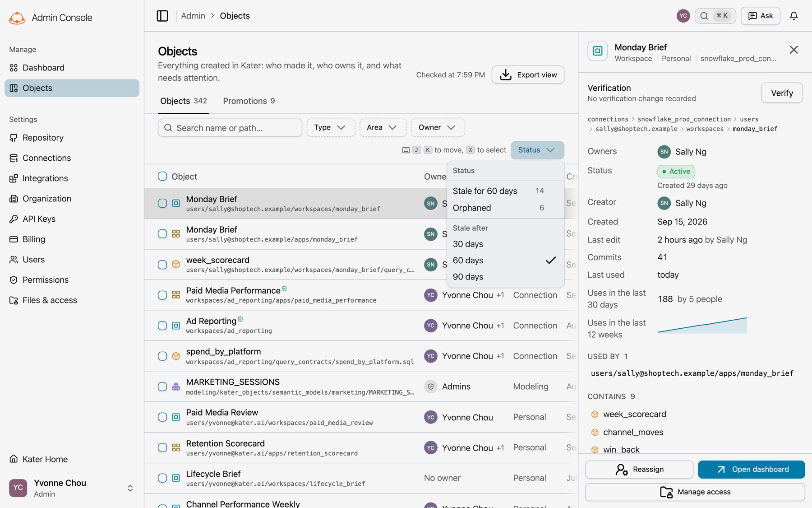Screen dimensions: 812x508
Task: Open Permissions page
Action: coord(72,280)
